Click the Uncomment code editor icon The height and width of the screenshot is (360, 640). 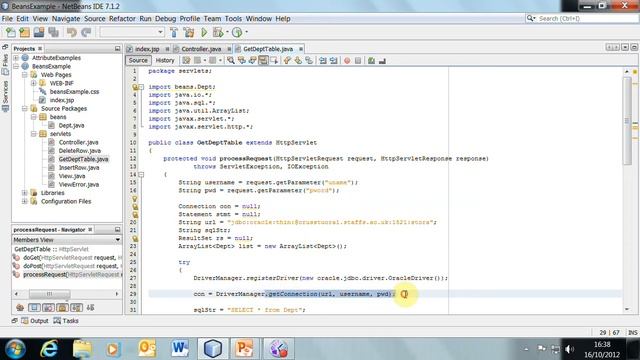click(382, 60)
